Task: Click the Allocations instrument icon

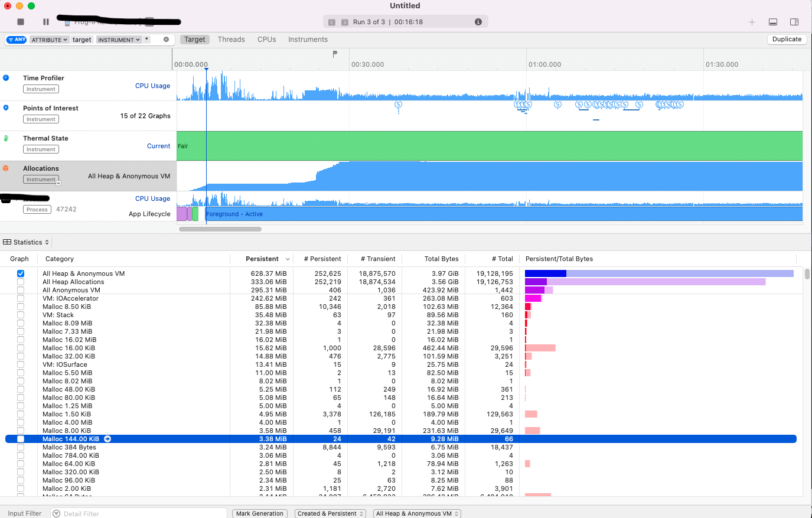Action: coord(6,168)
